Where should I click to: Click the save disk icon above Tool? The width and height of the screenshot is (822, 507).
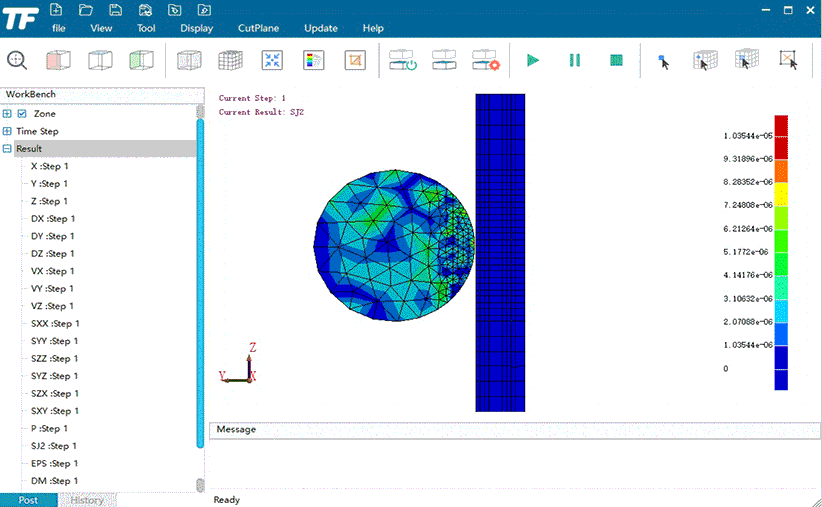[115, 9]
